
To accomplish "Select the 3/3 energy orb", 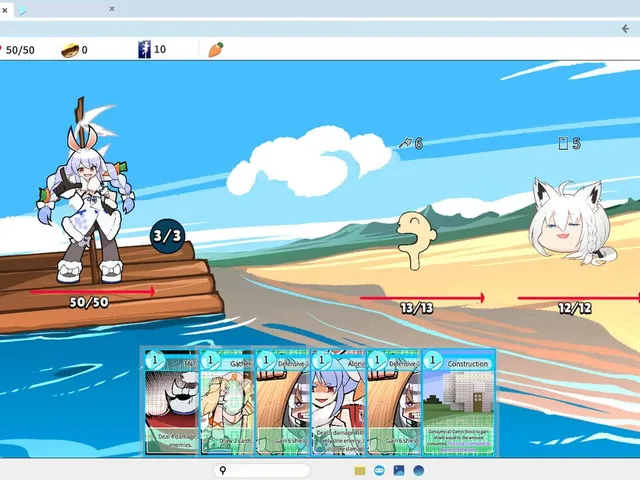I will click(x=168, y=236).
